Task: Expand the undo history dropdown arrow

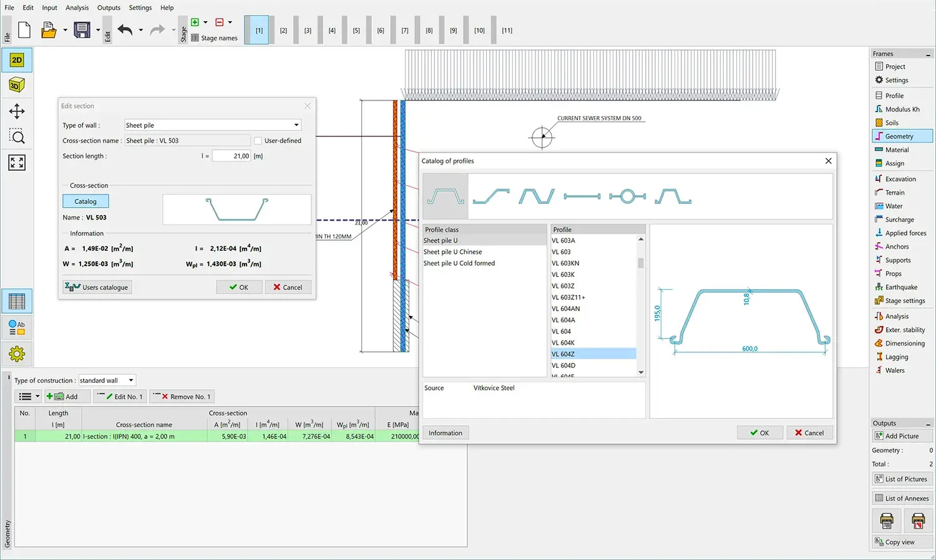Action: point(140,30)
